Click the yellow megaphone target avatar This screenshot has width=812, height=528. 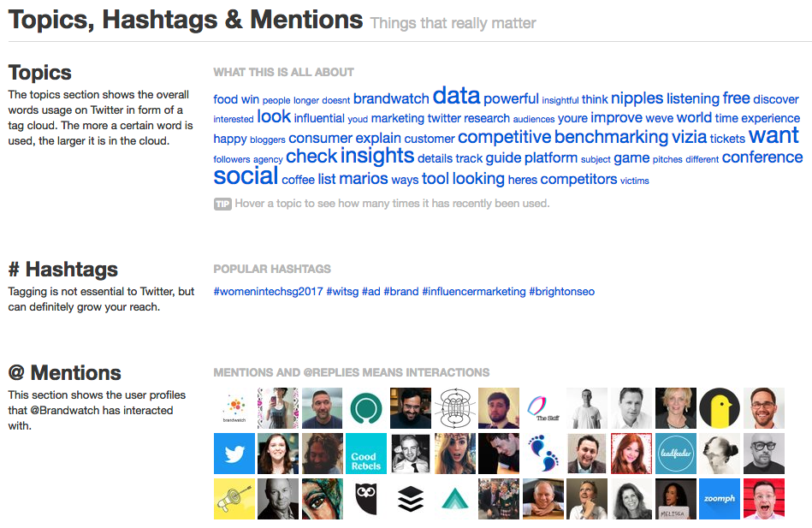pos(234,498)
